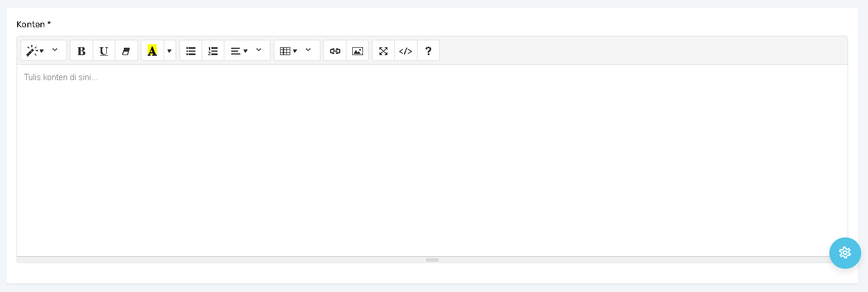
Task: Open the paragraph alignment dropdown
Action: tap(239, 51)
